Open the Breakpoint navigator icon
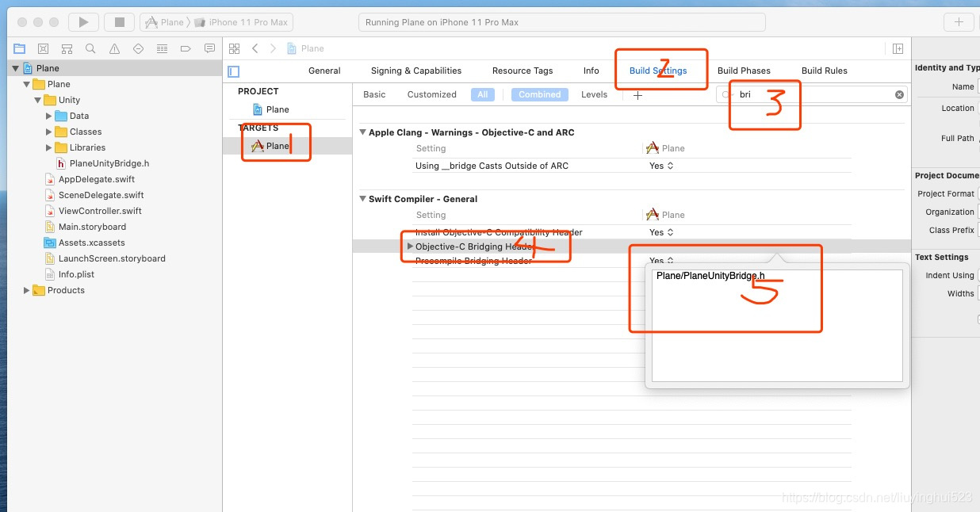This screenshot has height=512, width=980. point(186,48)
